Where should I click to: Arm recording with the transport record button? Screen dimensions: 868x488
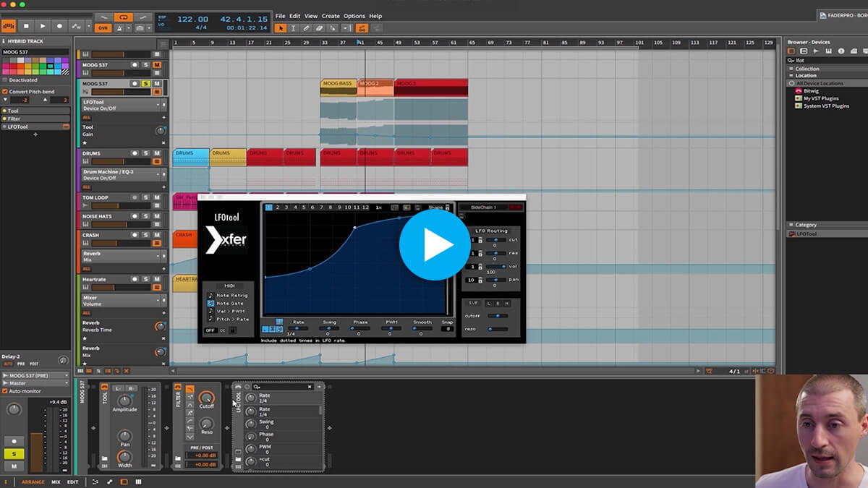pos(59,26)
